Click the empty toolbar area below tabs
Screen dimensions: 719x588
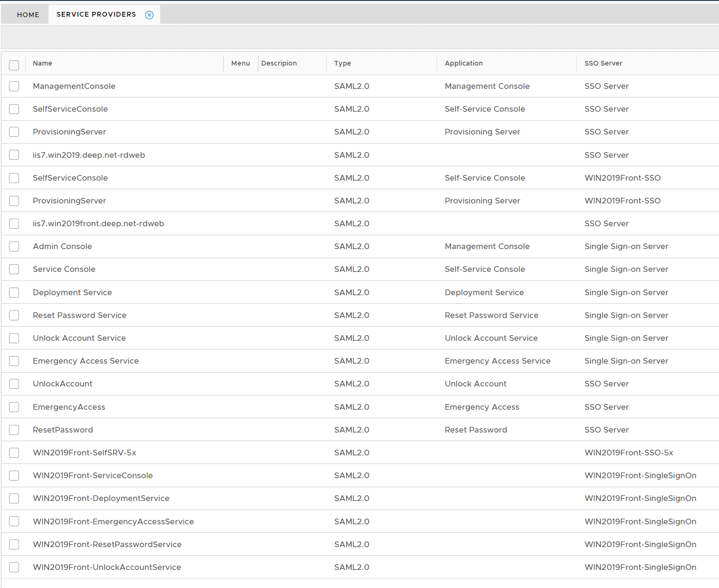[x=359, y=37]
